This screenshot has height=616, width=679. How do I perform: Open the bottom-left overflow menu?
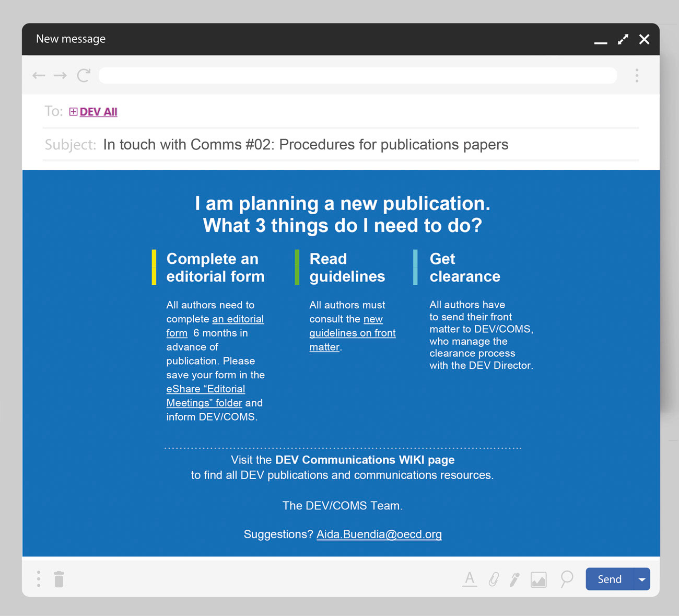point(38,579)
